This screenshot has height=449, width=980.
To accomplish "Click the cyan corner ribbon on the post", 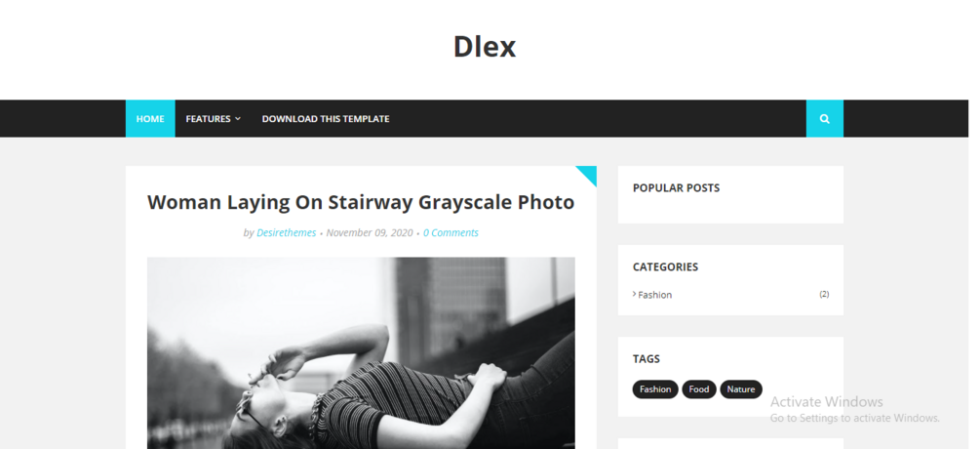I will click(589, 174).
